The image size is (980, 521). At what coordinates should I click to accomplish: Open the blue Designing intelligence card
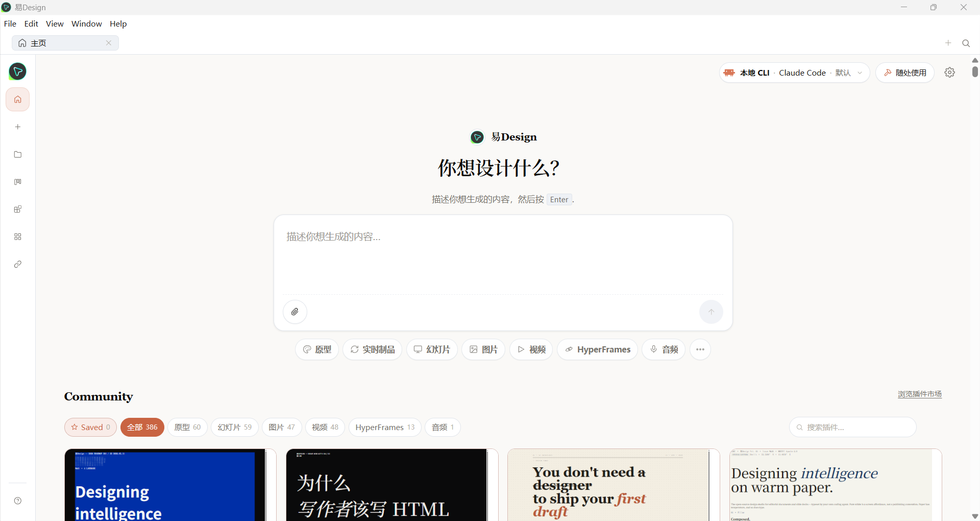[x=170, y=485]
